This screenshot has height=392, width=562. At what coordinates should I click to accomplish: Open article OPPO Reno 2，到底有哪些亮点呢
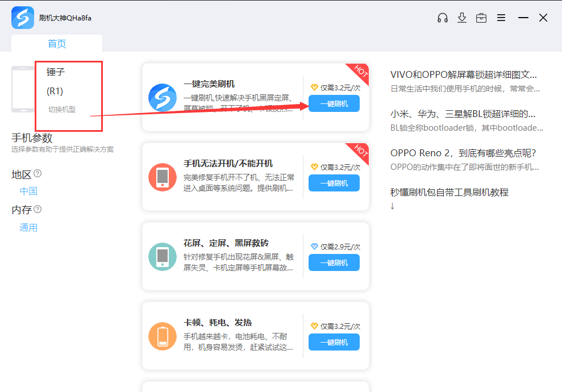463,153
